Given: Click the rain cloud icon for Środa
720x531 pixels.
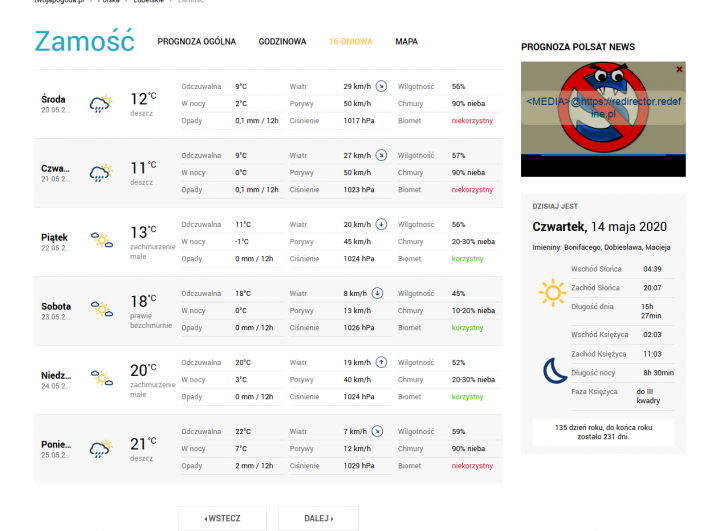Looking at the screenshot, I should click(x=101, y=104).
